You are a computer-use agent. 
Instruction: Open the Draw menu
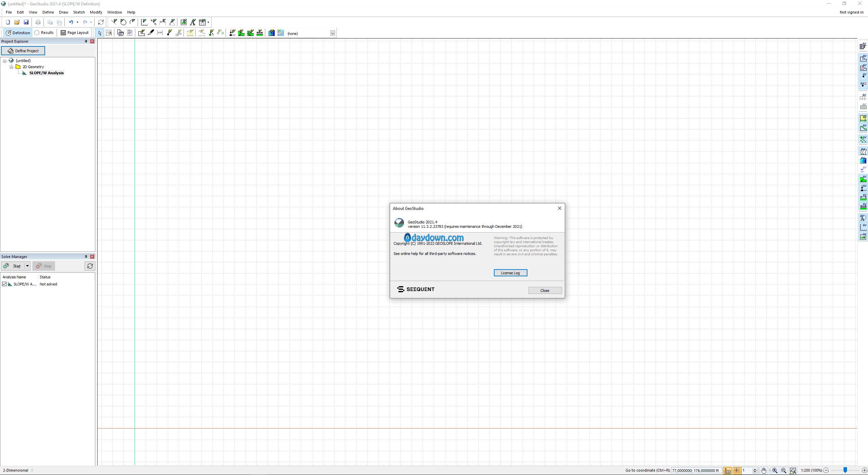63,12
